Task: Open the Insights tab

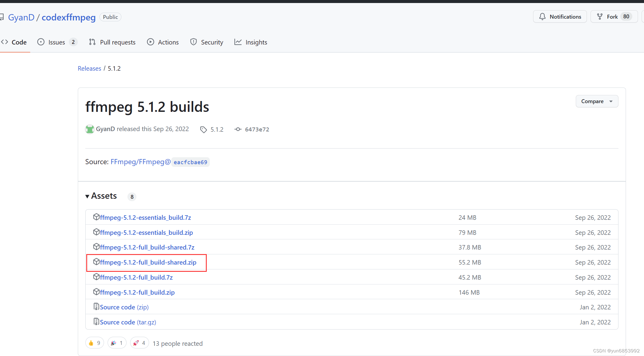Action: point(251,42)
